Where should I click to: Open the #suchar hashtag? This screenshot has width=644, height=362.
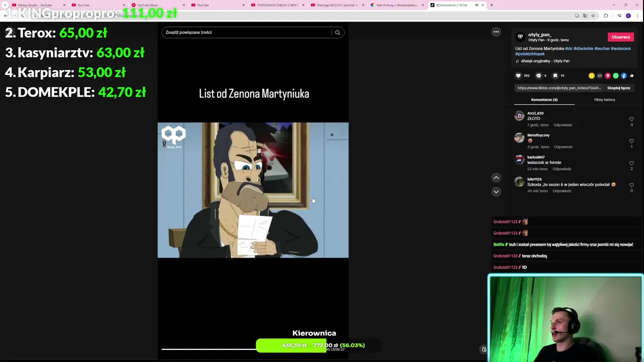602,49
